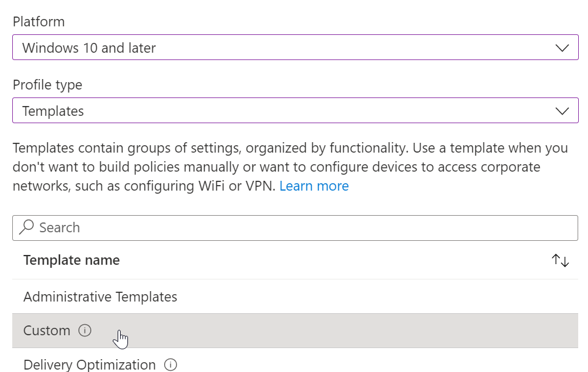Click the Delivery Optimization template name
Screen dimensions: 588x372
point(89,365)
